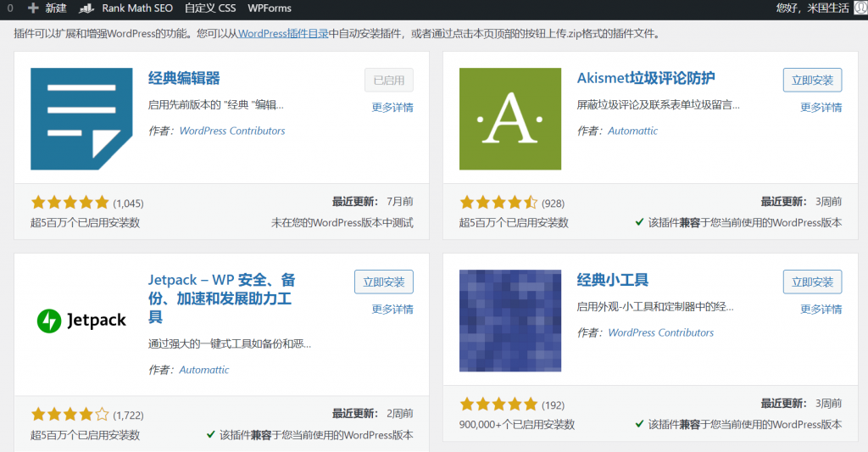Open Automattic author link under Jetpack
Viewport: 868px width, 452px height.
click(203, 370)
